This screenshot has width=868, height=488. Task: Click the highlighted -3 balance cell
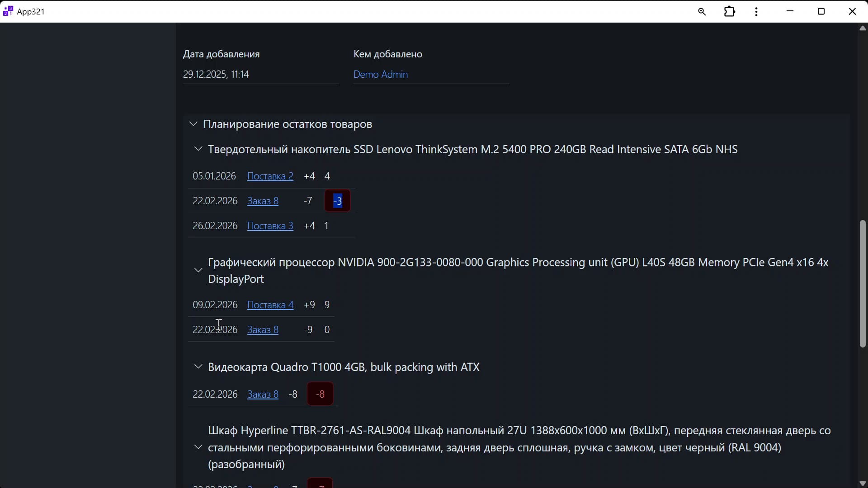coord(338,201)
